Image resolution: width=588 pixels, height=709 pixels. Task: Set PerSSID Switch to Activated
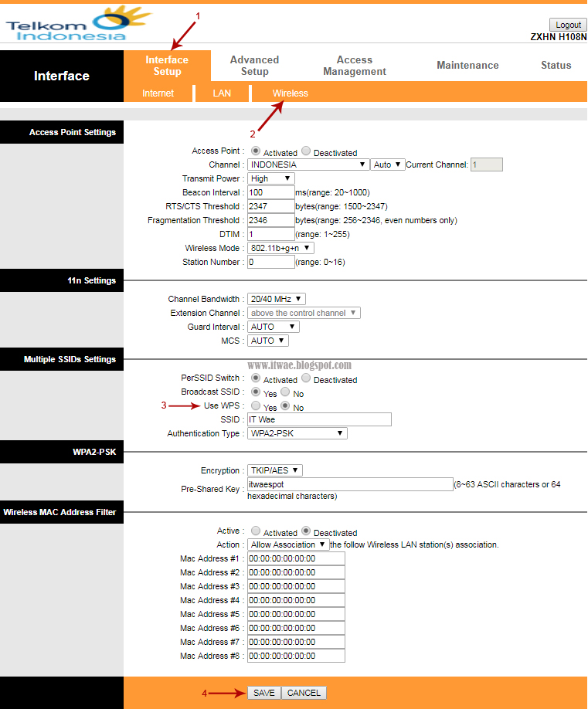256,378
